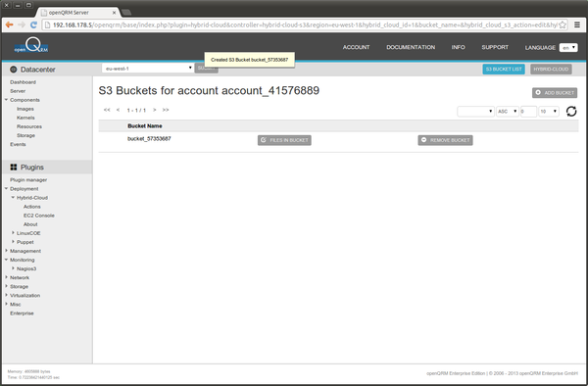This screenshot has height=386, width=588.
Task: Click the circular refresh table icon
Action: 571,112
